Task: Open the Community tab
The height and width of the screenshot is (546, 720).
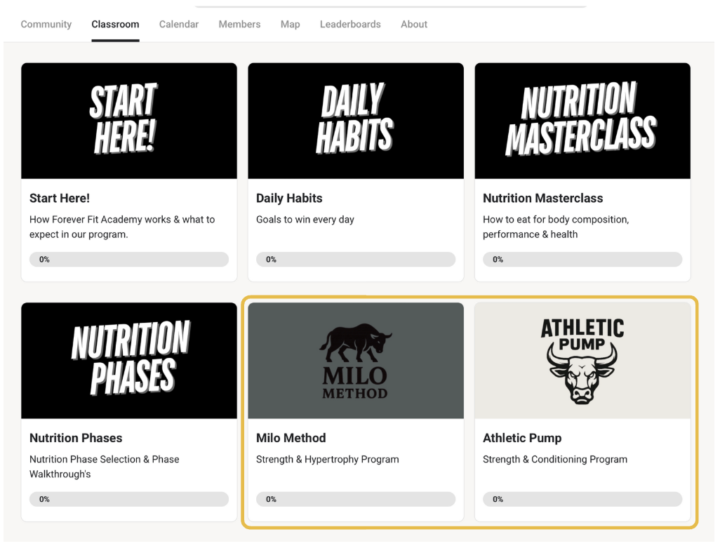Action: [46, 24]
